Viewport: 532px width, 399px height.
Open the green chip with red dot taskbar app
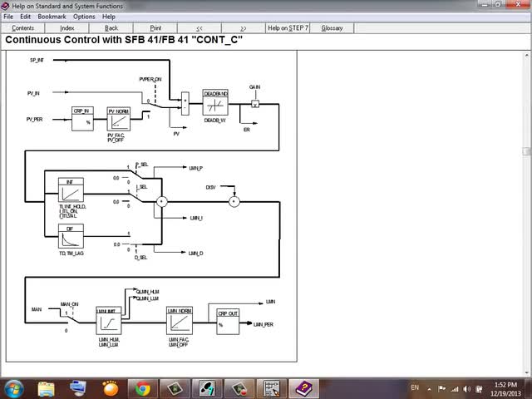click(239, 389)
